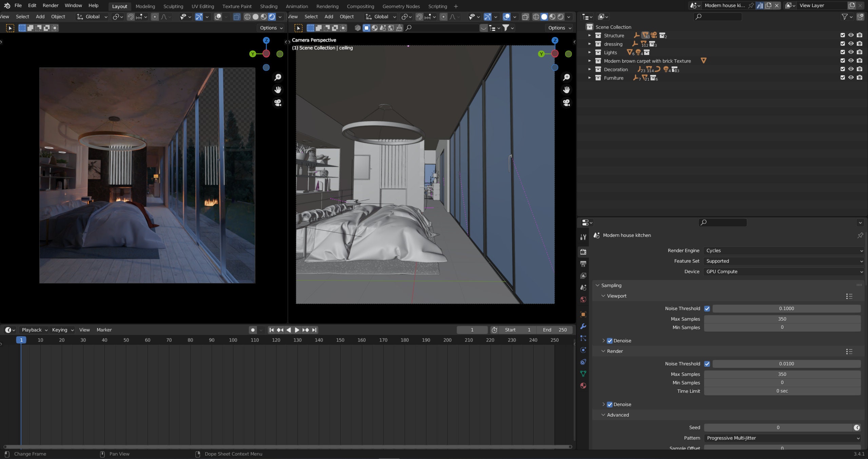Screen dimensions: 868x459
Task: Enable Denoise for viewport rendering
Action: click(x=610, y=340)
